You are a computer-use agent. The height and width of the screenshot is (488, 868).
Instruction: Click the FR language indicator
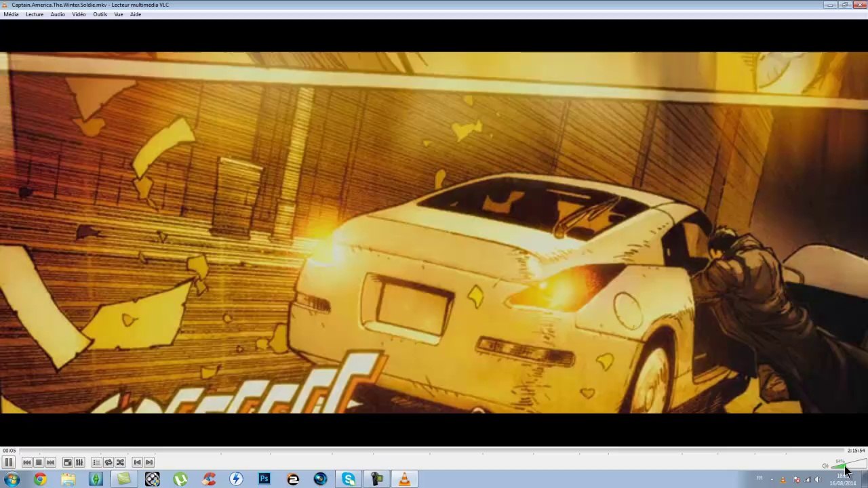tap(759, 479)
